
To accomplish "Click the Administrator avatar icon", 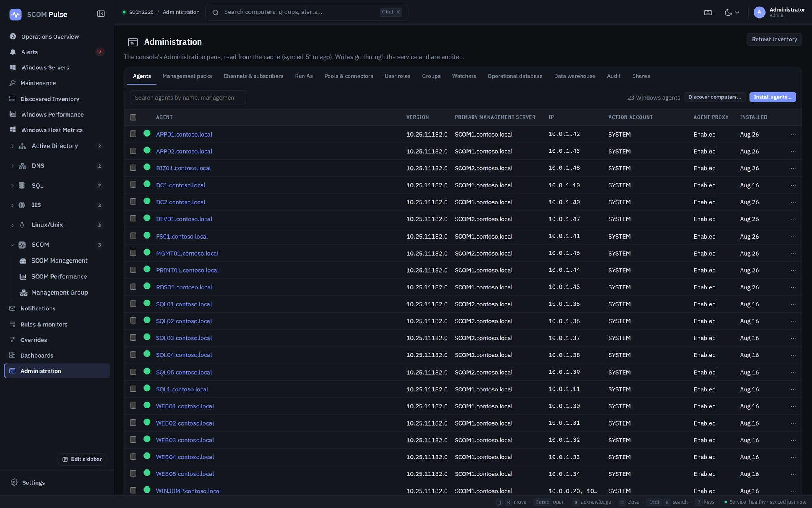I will coord(759,12).
